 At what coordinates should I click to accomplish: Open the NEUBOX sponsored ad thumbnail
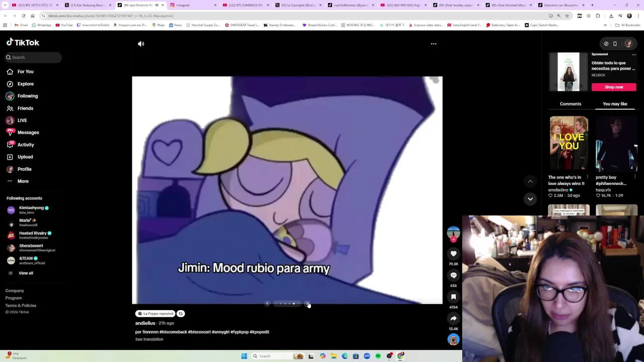click(569, 71)
